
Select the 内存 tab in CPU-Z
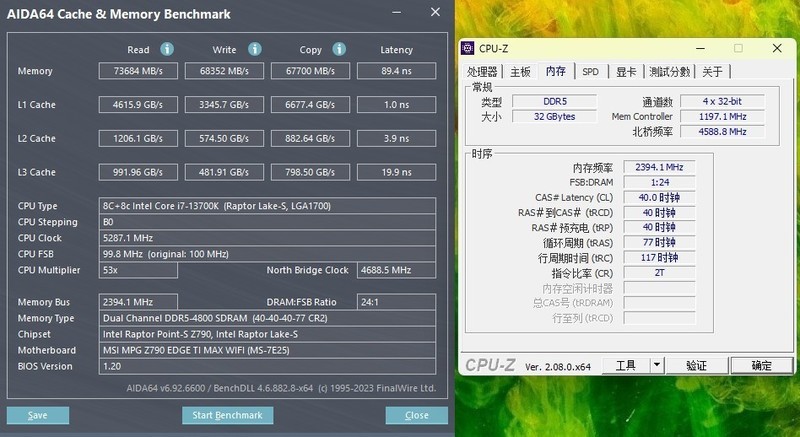click(556, 71)
